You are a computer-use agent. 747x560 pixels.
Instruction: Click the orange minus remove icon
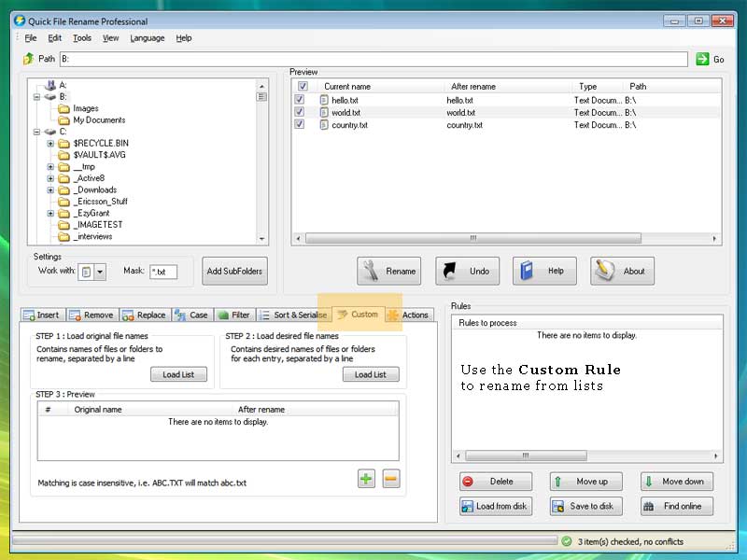[391, 479]
